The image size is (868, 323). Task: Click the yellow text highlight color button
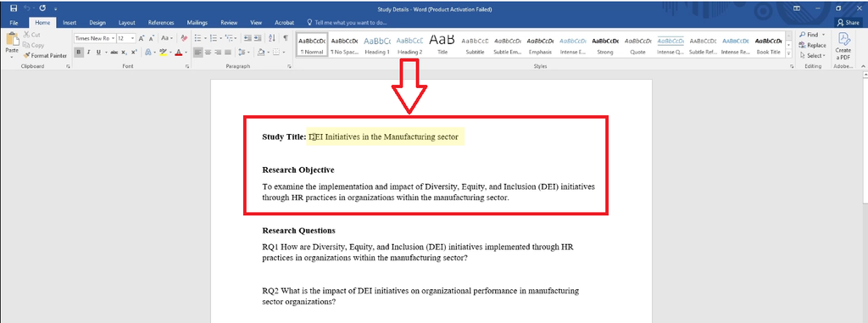[x=163, y=52]
